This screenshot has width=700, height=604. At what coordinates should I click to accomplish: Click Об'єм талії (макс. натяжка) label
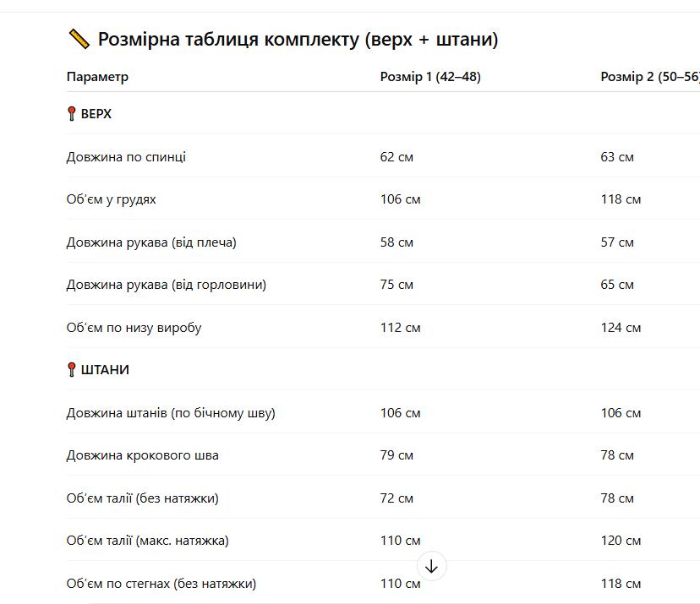click(147, 541)
